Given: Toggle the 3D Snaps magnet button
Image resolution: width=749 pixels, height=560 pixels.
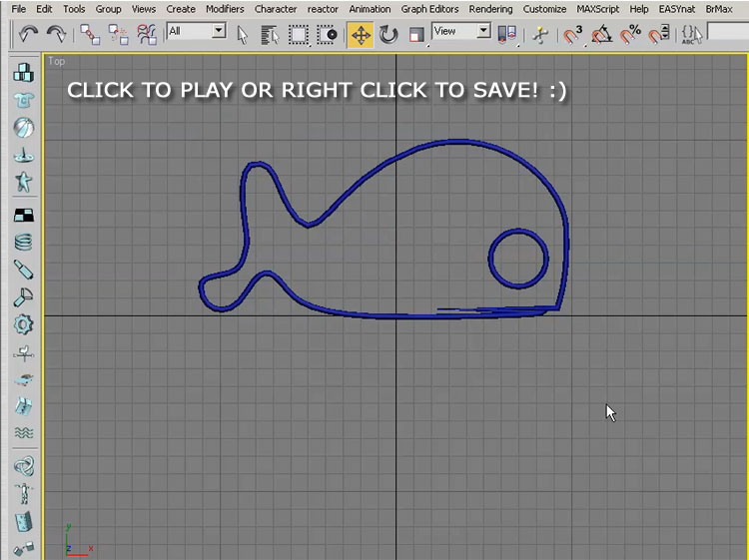Looking at the screenshot, I should [572, 35].
